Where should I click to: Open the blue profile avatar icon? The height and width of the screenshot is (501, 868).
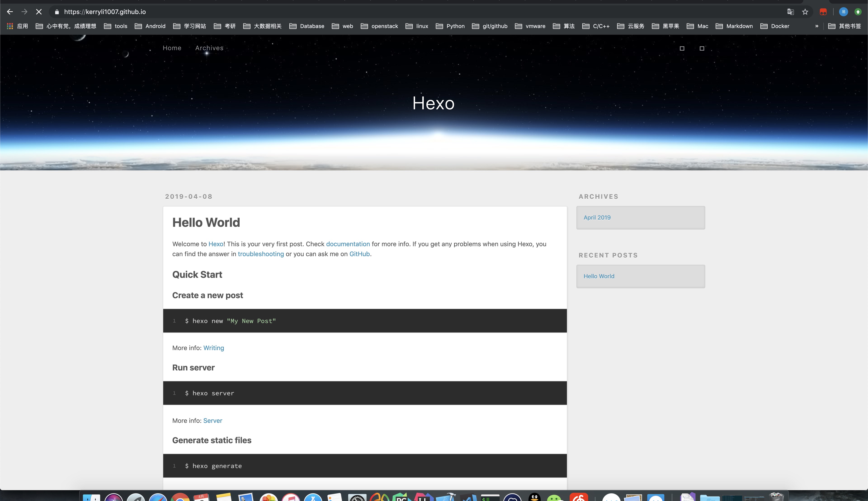click(x=843, y=12)
